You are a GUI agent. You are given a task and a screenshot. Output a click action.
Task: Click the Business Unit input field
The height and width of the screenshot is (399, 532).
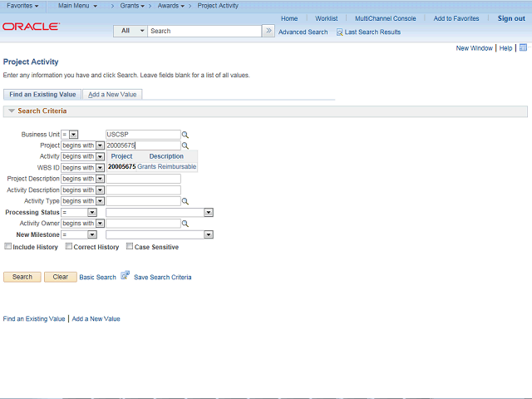(143, 135)
